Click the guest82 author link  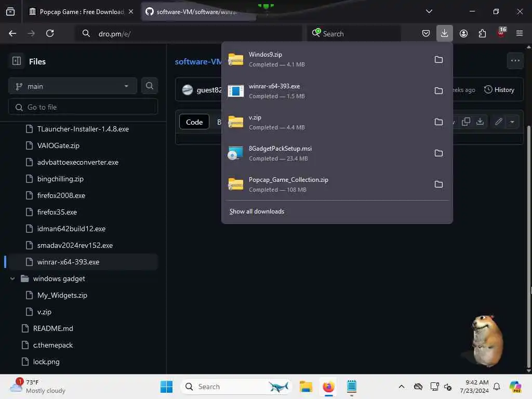[209, 90]
